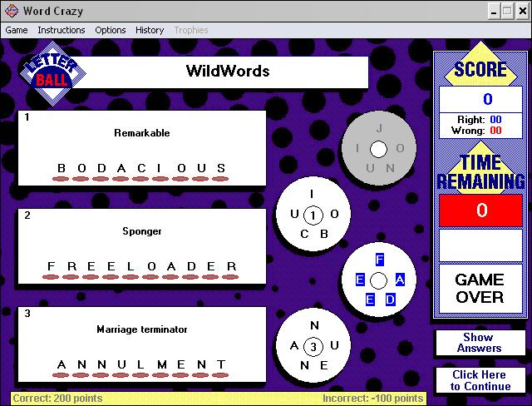Image resolution: width=532 pixels, height=406 pixels.
Task: Click the WildWords title banner
Action: pyautogui.click(x=228, y=72)
